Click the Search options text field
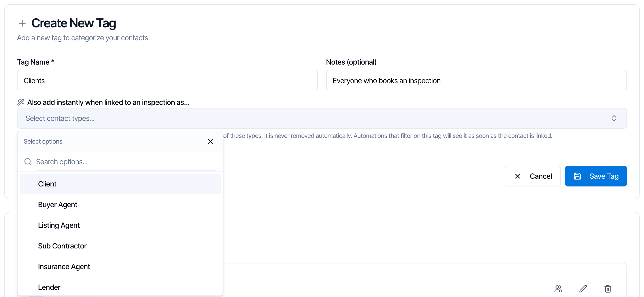Viewport: 644px width, 297px height. click(x=126, y=162)
